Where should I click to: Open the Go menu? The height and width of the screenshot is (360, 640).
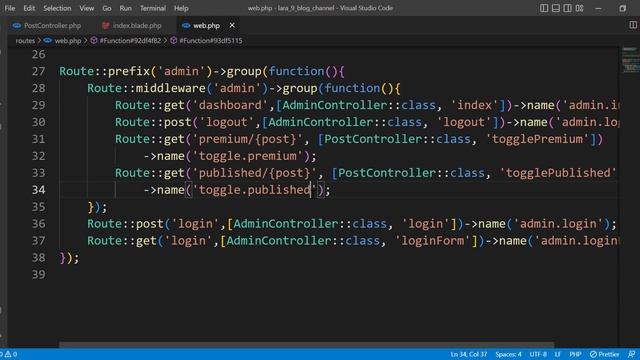pyautogui.click(x=107, y=8)
